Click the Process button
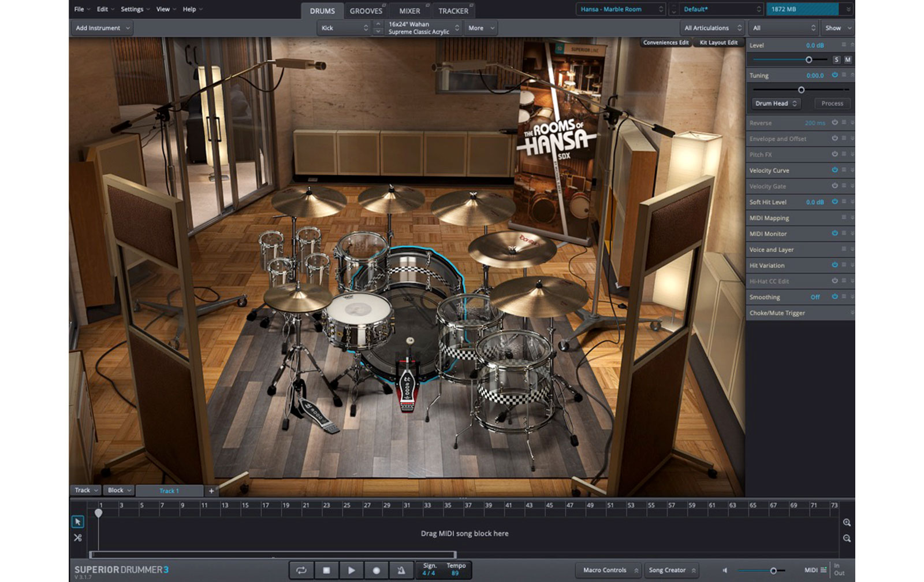924x582 pixels. [832, 103]
